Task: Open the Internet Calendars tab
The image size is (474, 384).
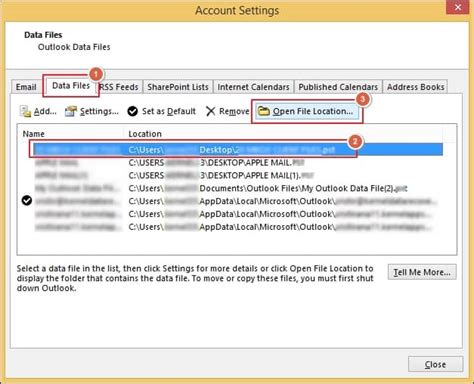Action: click(253, 87)
